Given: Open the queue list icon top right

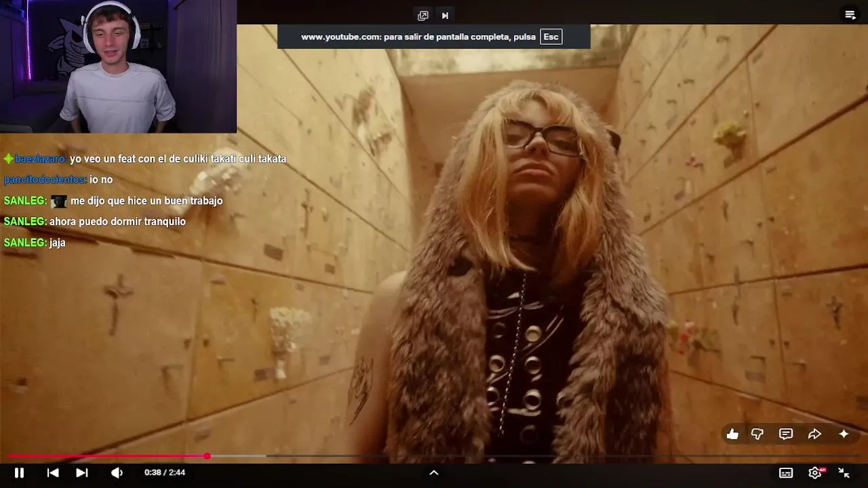Looking at the screenshot, I should [x=850, y=15].
